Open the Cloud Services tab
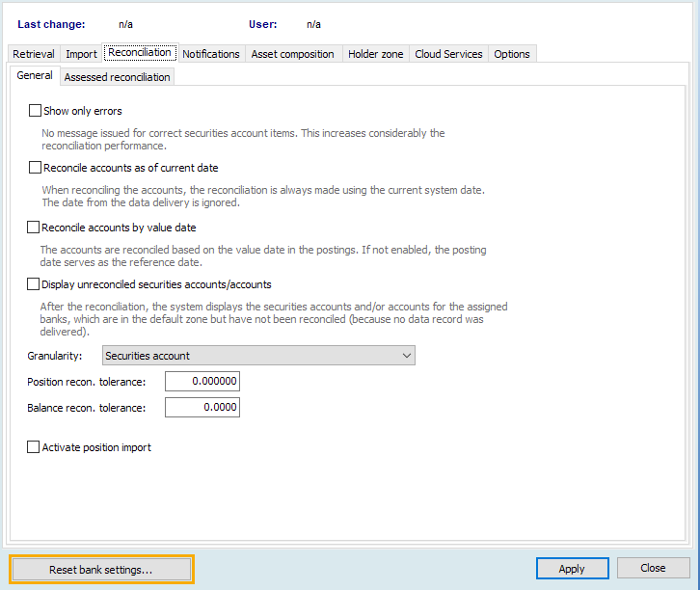 tap(448, 54)
